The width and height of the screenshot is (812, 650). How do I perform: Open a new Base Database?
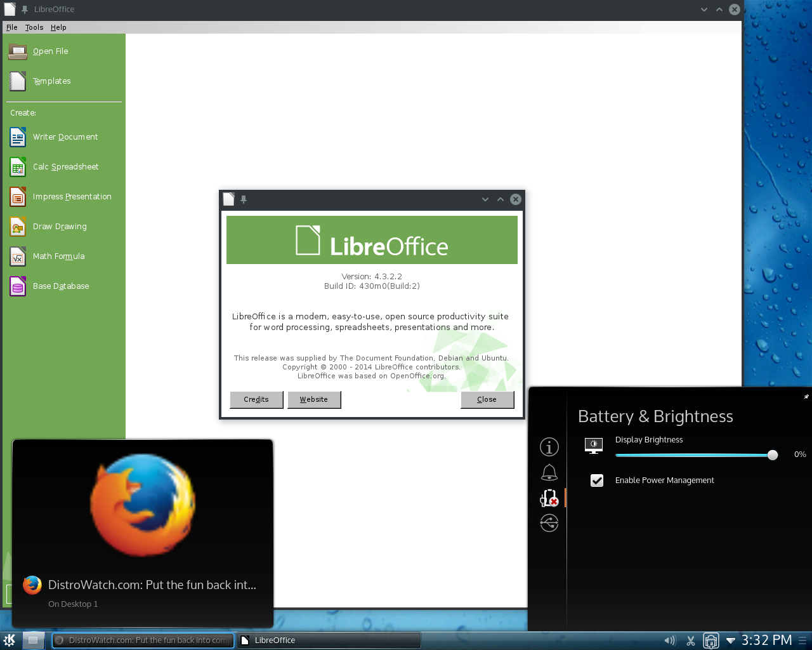point(49,286)
